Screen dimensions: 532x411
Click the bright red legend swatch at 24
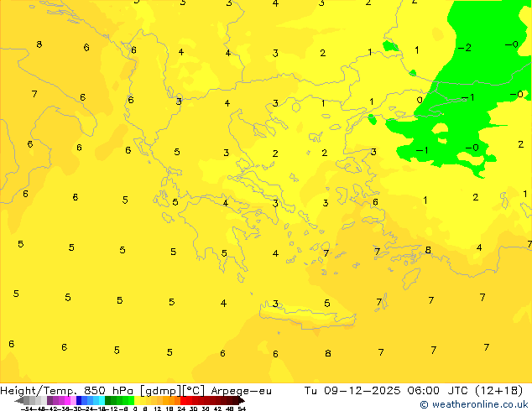pos(183,400)
